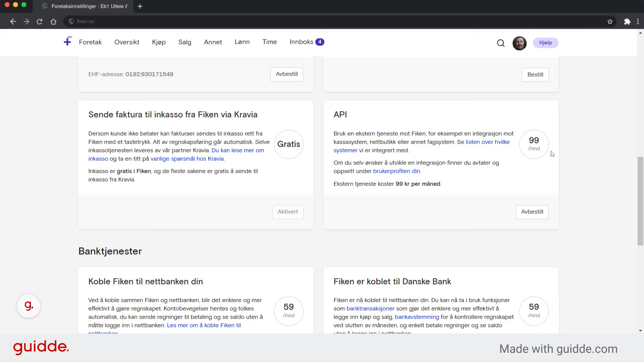Click the Bestill button

pyautogui.click(x=535, y=75)
